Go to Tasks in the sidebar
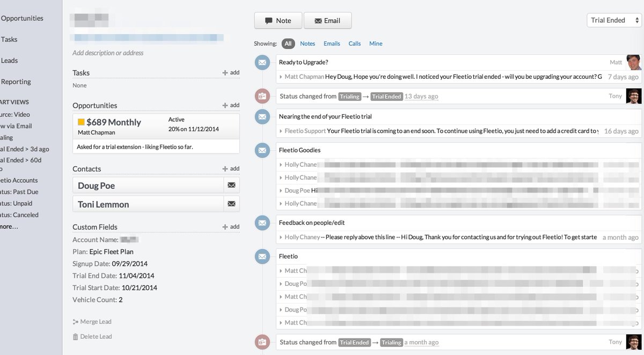The height and width of the screenshot is (355, 644). [x=9, y=39]
